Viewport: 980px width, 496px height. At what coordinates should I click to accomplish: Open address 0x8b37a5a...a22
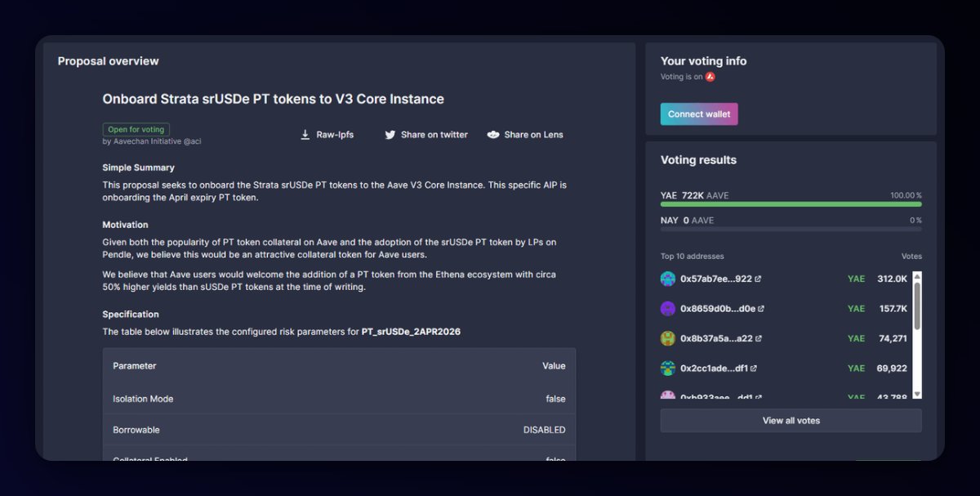[717, 338]
